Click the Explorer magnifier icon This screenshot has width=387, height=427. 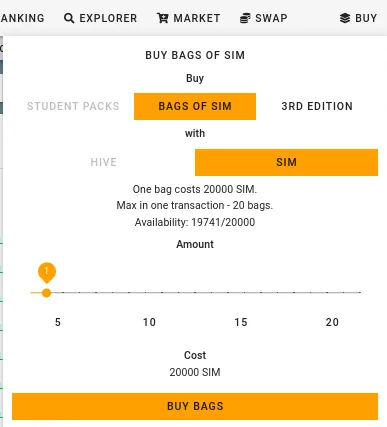point(69,18)
